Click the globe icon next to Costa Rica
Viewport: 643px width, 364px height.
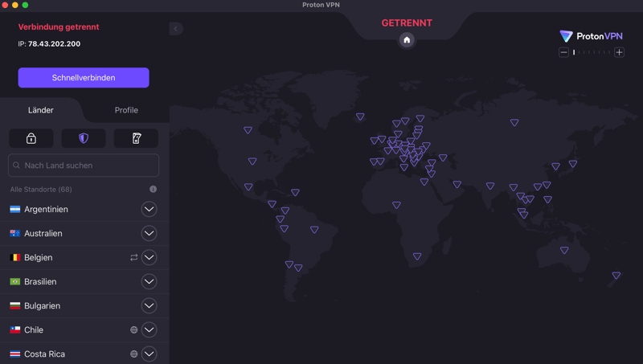134,354
